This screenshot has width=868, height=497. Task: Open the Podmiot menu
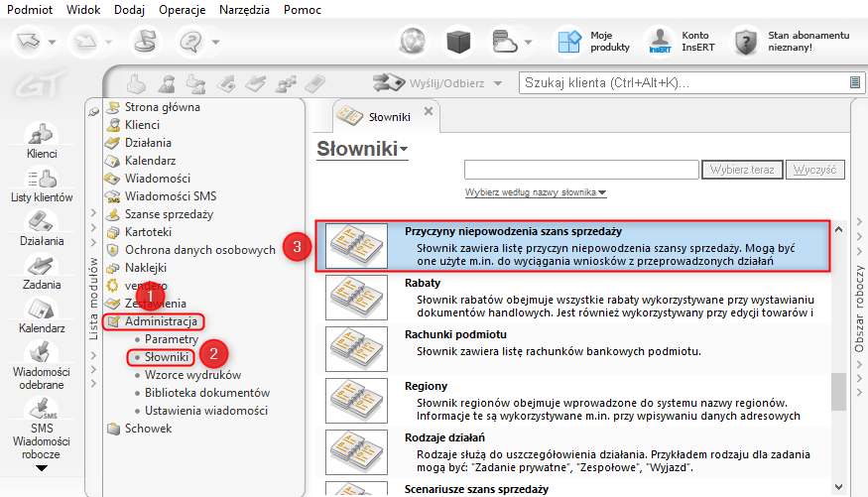pos(30,9)
